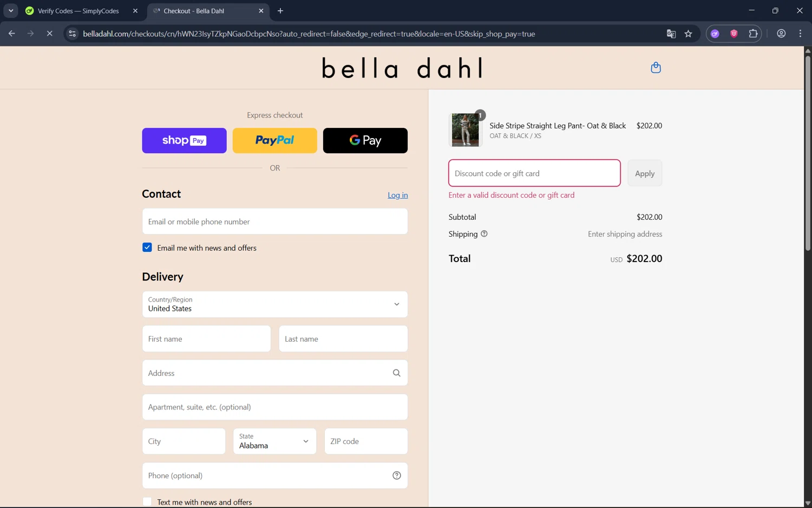Click the red shield extension icon
Viewport: 812px width, 508px height.
click(734, 34)
